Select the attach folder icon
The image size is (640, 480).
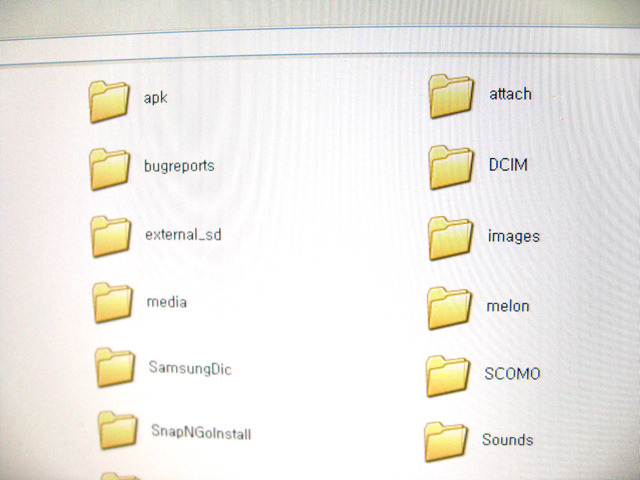(x=451, y=96)
